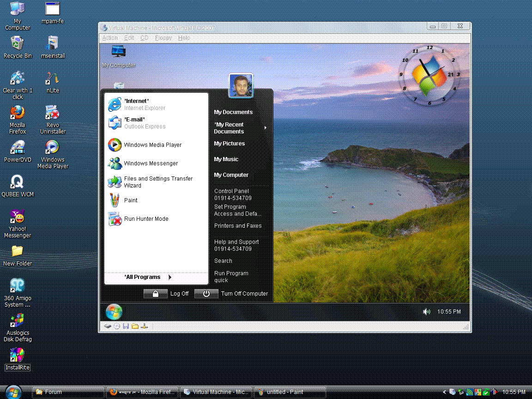
Task: Select the New Folder desktop icon
Action: pos(17,256)
